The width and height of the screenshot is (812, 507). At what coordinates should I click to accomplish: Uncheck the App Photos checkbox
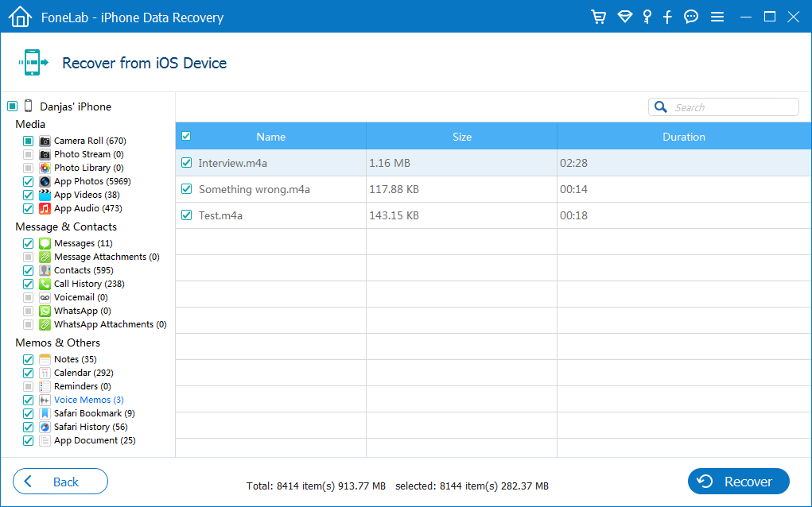[x=29, y=181]
